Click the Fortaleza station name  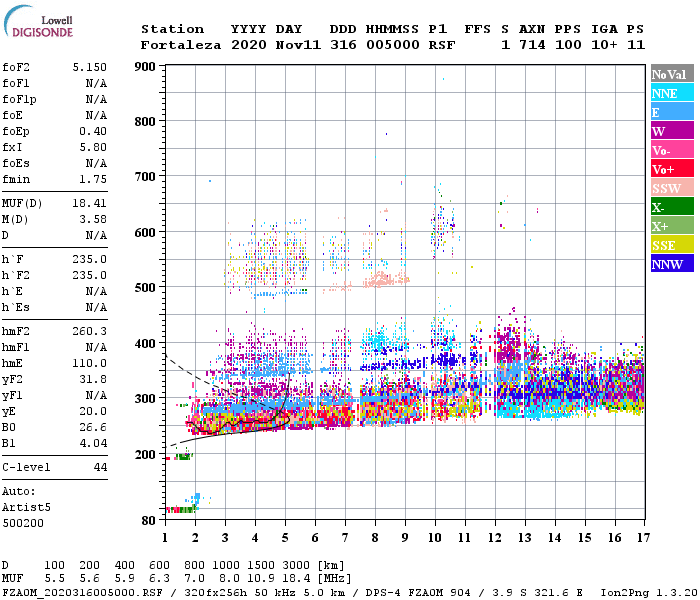tap(181, 45)
